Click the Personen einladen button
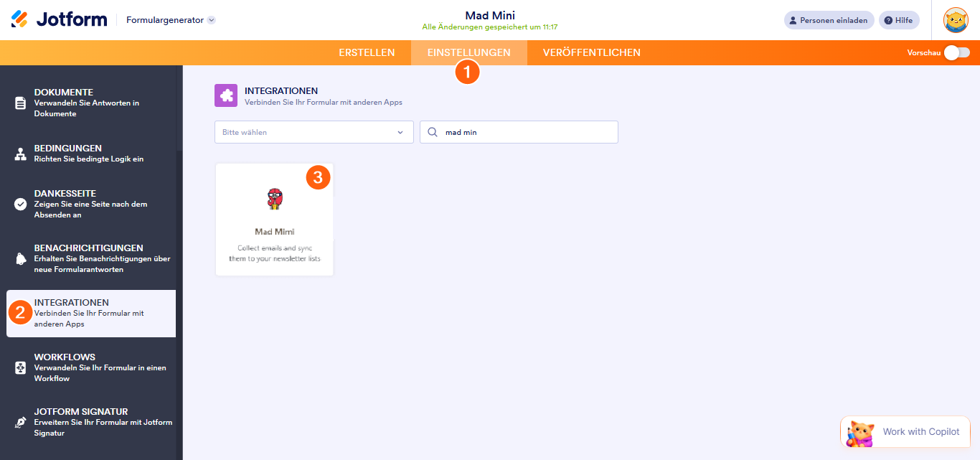This screenshot has height=460, width=980. (x=829, y=20)
